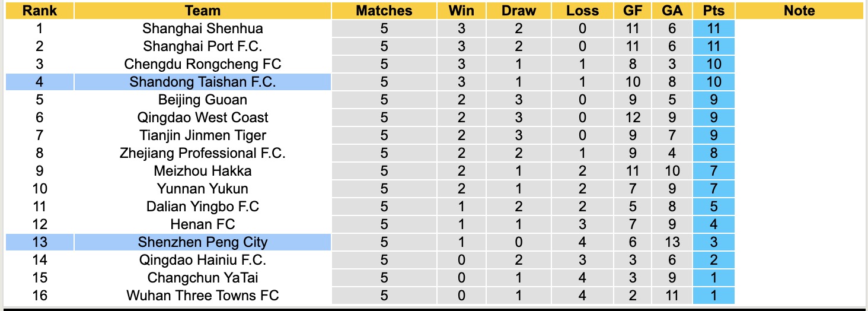Click the Loss column header
This screenshot has height=311, width=868.
point(582,11)
